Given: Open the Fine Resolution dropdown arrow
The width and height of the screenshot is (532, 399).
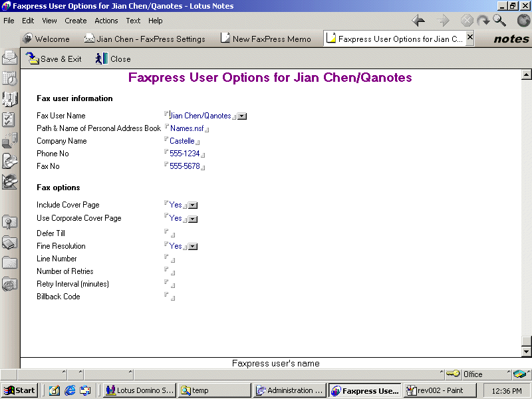Looking at the screenshot, I should click(x=193, y=247).
